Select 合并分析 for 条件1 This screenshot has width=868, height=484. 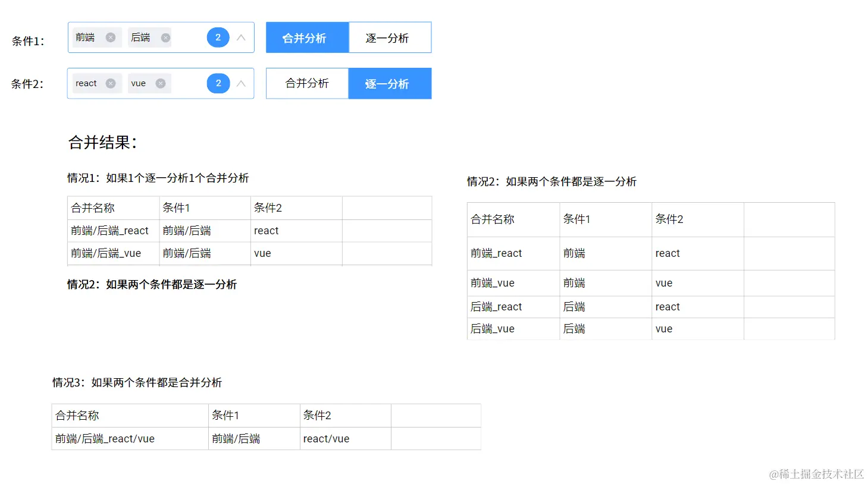[307, 37]
